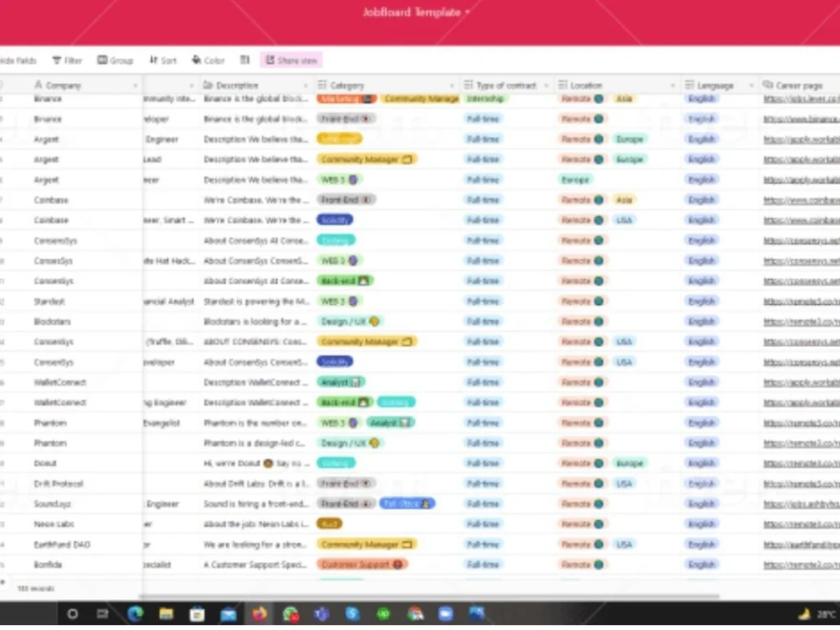Open File Explorer from the taskbar
The width and height of the screenshot is (840, 630).
(x=166, y=614)
